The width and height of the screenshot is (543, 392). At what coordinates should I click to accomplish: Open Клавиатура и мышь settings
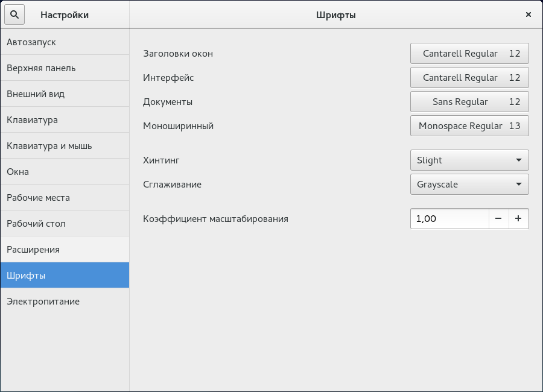pyautogui.click(x=65, y=146)
